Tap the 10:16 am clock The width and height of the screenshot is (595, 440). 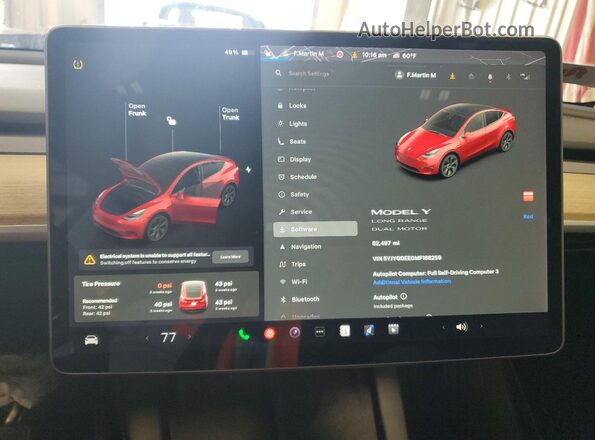(374, 55)
